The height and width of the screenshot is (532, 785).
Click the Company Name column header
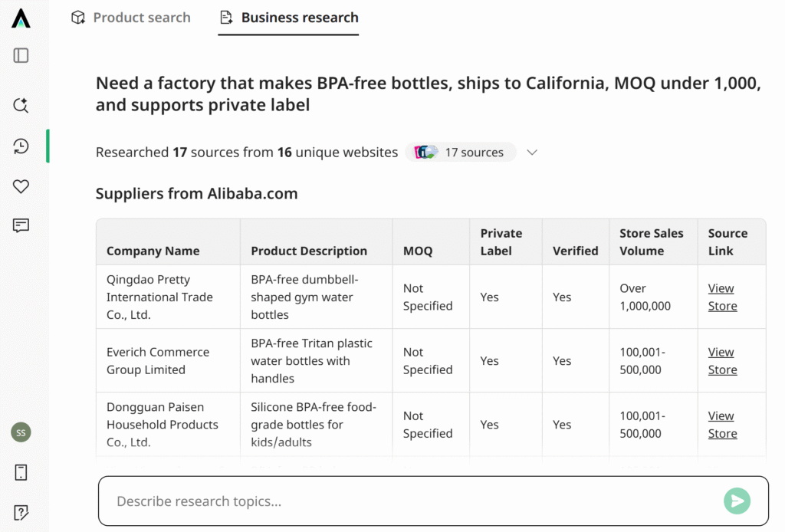153,251
